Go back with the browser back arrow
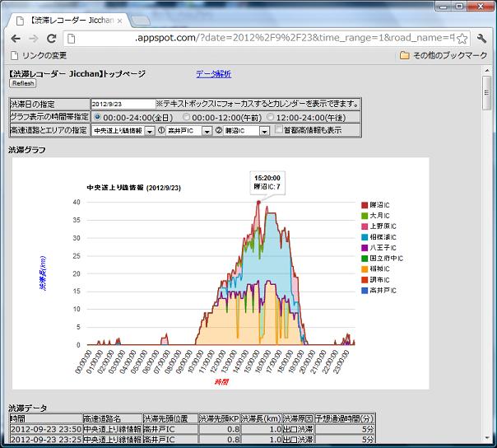The image size is (497, 448). coord(16,39)
